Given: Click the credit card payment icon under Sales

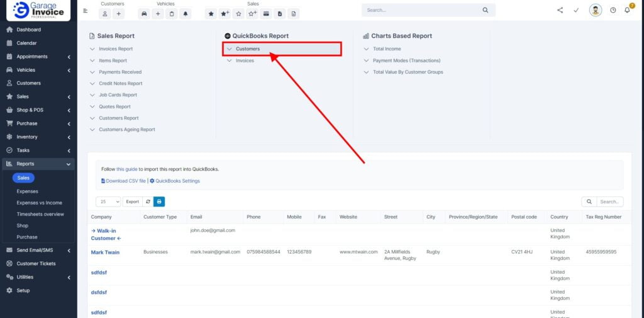Looking at the screenshot, I should click(x=266, y=14).
